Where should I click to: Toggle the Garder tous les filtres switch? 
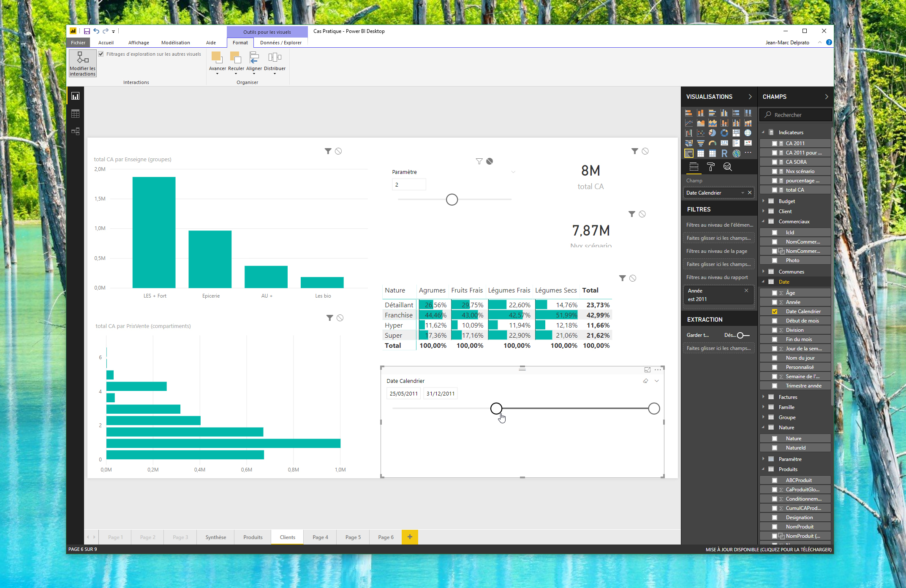(743, 335)
